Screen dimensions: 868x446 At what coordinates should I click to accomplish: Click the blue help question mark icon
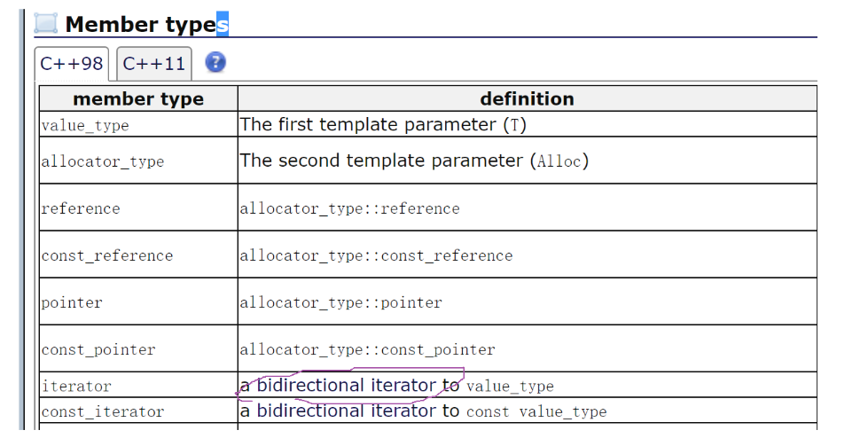point(215,63)
